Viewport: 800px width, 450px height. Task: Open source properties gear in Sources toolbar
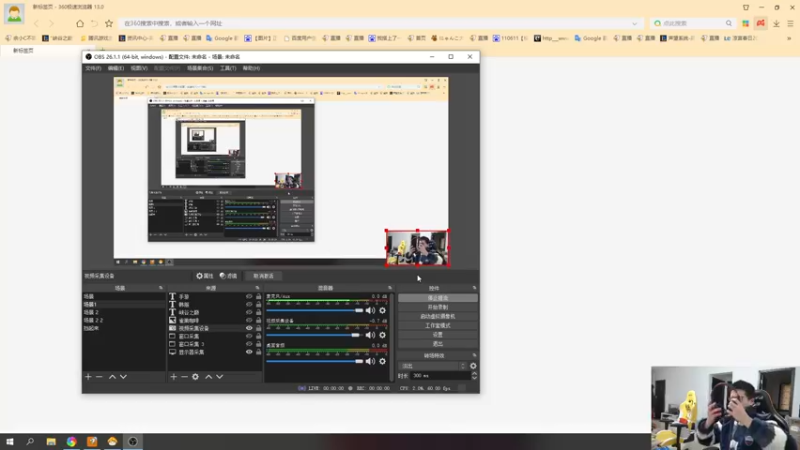pyautogui.click(x=195, y=377)
